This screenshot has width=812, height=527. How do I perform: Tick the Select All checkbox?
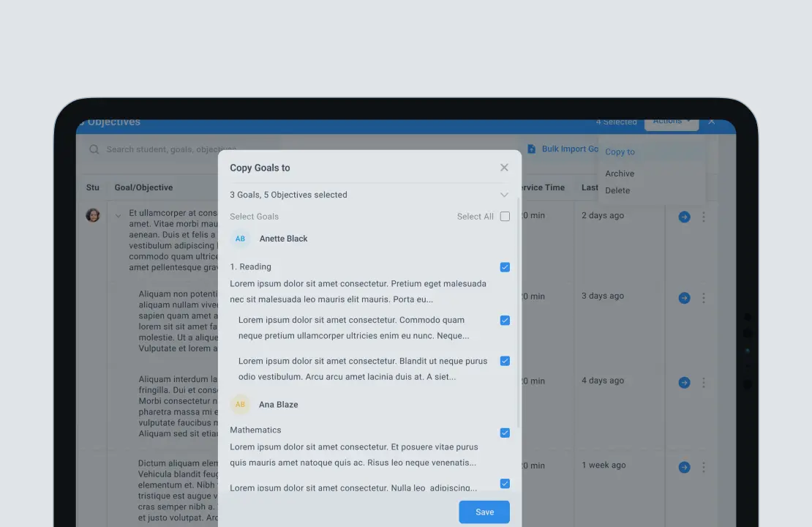click(505, 217)
